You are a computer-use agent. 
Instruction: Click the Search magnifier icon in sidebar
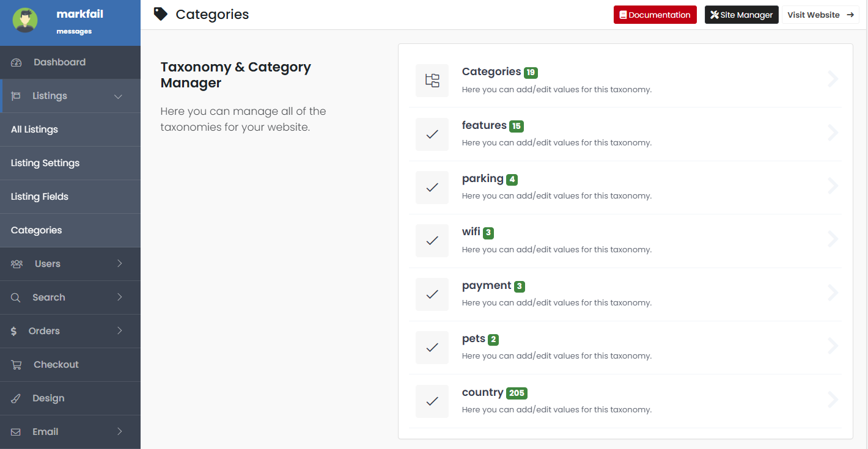16,298
